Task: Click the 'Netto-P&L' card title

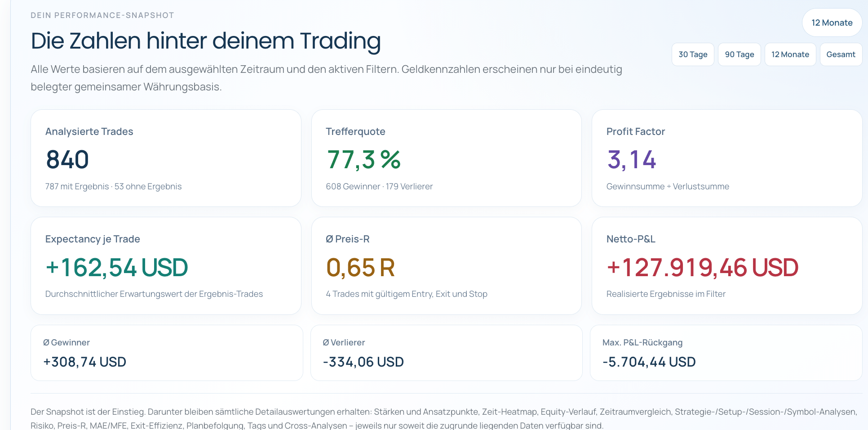Action: tap(631, 239)
